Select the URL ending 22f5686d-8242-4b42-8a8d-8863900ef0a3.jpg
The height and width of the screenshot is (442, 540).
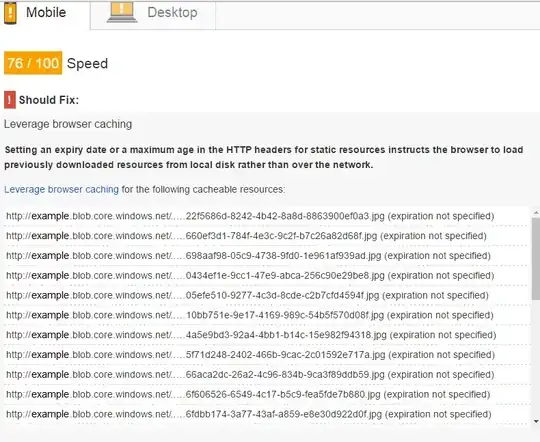tap(250, 216)
